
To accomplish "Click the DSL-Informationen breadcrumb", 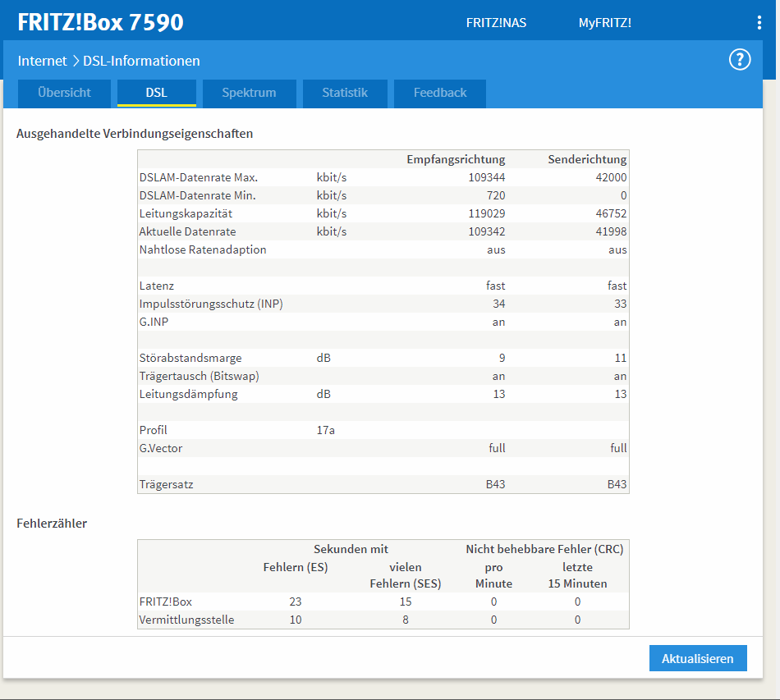I will (141, 61).
